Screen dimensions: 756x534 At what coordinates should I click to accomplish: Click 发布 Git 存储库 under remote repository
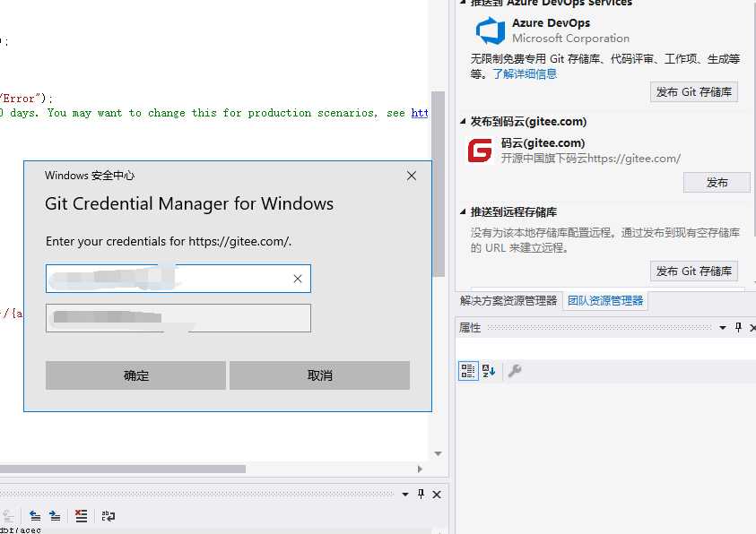click(694, 271)
